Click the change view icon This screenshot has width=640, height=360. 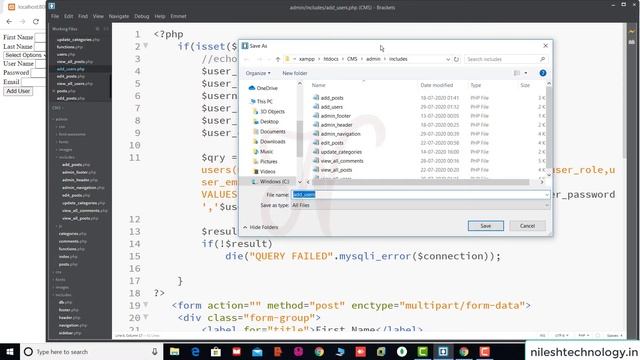[517, 73]
